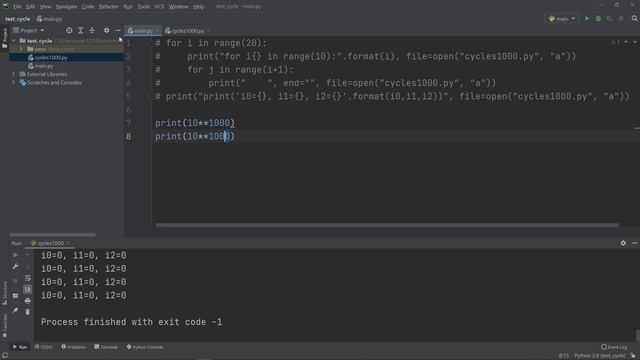Select the cycles1000 tab in Run panel
This screenshot has width=640, height=360.
(50, 243)
